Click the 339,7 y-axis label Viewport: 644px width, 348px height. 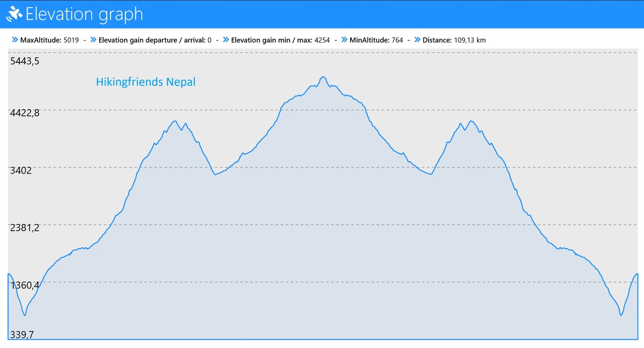coord(22,335)
